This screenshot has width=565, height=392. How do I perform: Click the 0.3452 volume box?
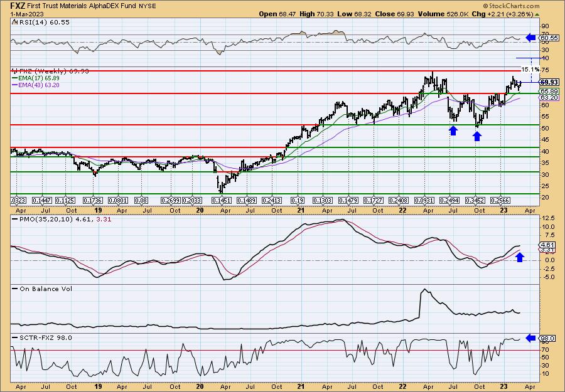coord(476,200)
